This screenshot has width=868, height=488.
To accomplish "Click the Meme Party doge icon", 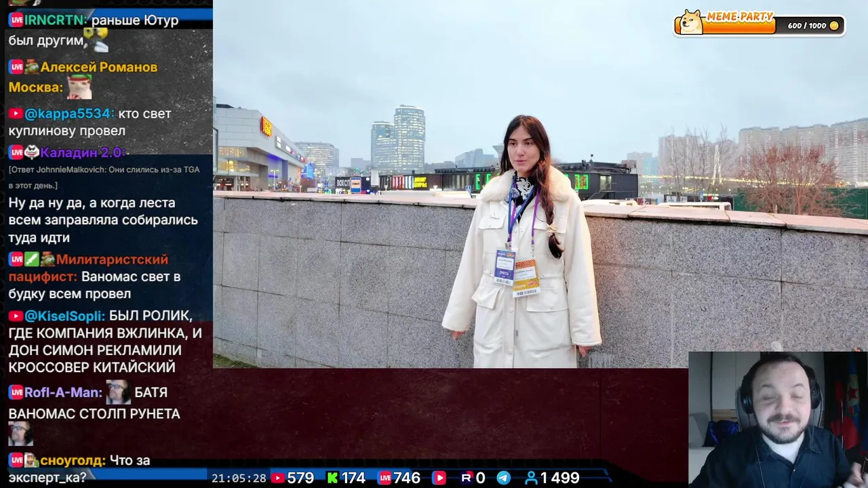I will [691, 22].
